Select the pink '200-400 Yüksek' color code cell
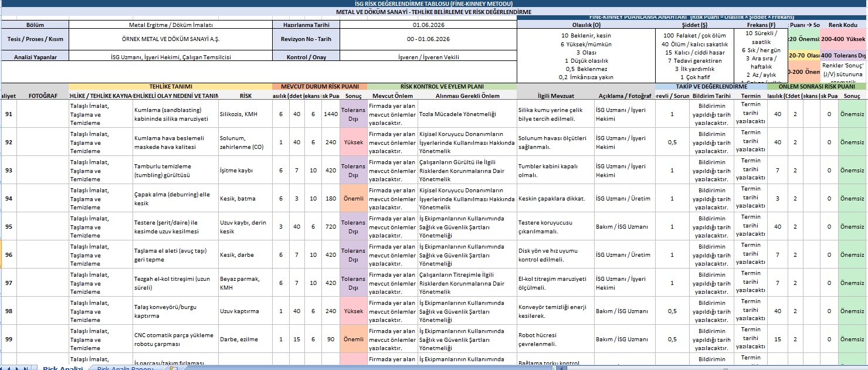Image resolution: width=868 pixels, height=370 pixels. pyautogui.click(x=843, y=39)
